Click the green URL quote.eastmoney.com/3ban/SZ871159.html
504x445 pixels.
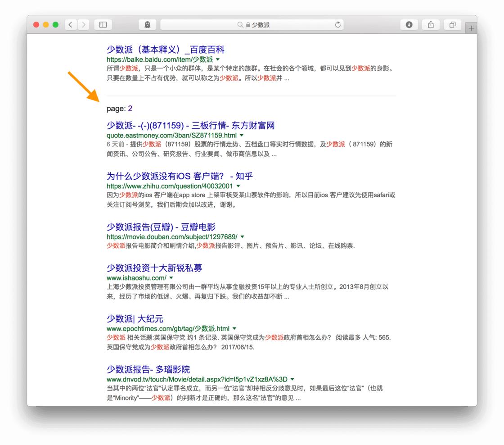point(171,136)
